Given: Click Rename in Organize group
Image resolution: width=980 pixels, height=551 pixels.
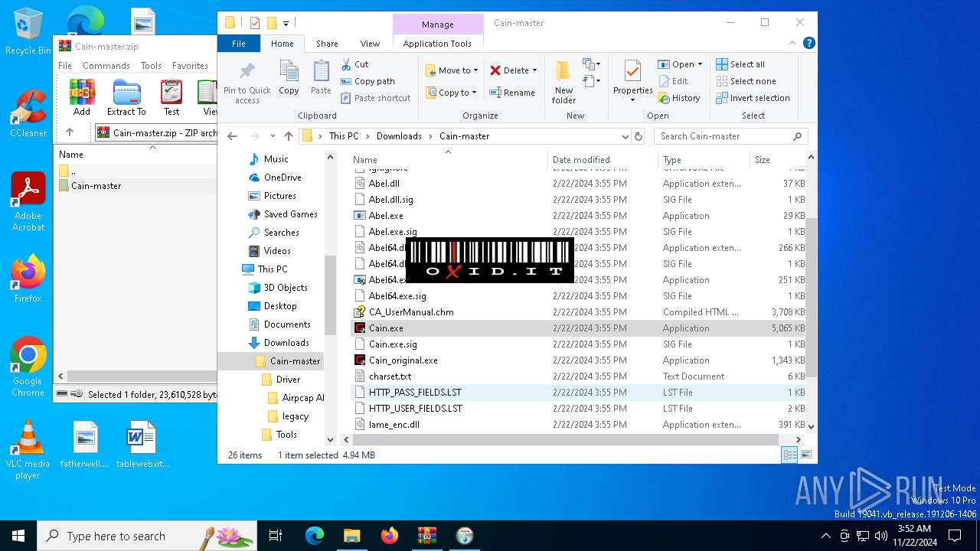Looking at the screenshot, I should [x=512, y=93].
